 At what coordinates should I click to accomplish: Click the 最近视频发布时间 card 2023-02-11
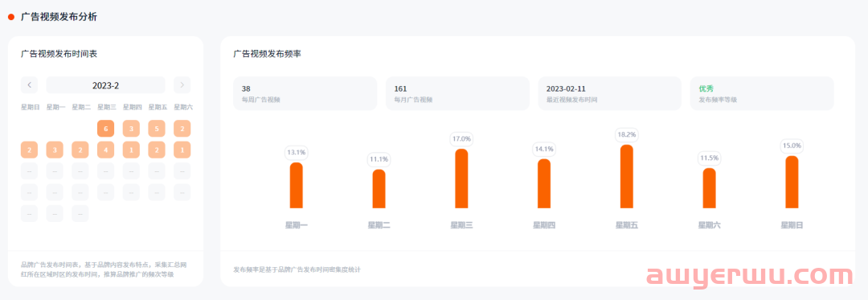coord(609,93)
